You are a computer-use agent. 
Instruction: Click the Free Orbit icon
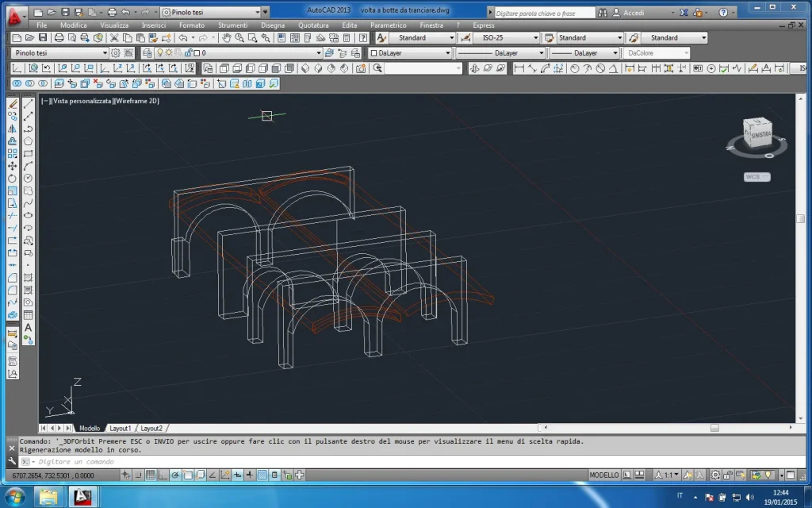(488, 68)
